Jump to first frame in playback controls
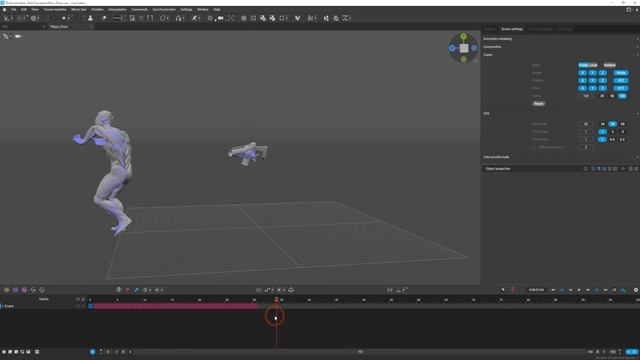This screenshot has height=360, width=640. click(553, 290)
